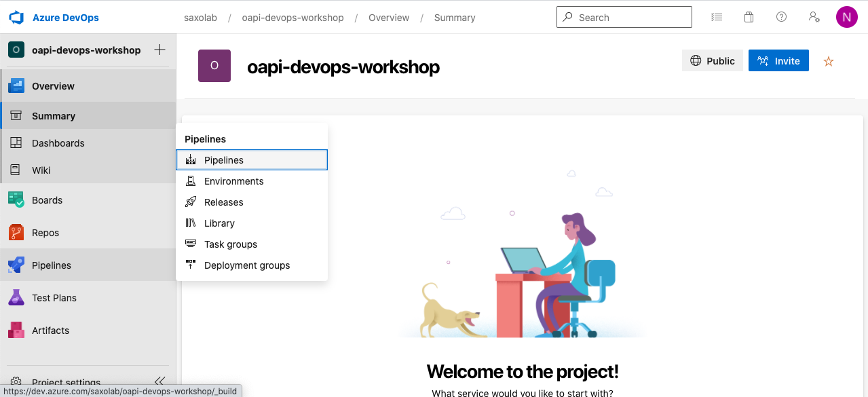Open the Help question mark icon
Screen dimensions: 868x397
pyautogui.click(x=781, y=17)
